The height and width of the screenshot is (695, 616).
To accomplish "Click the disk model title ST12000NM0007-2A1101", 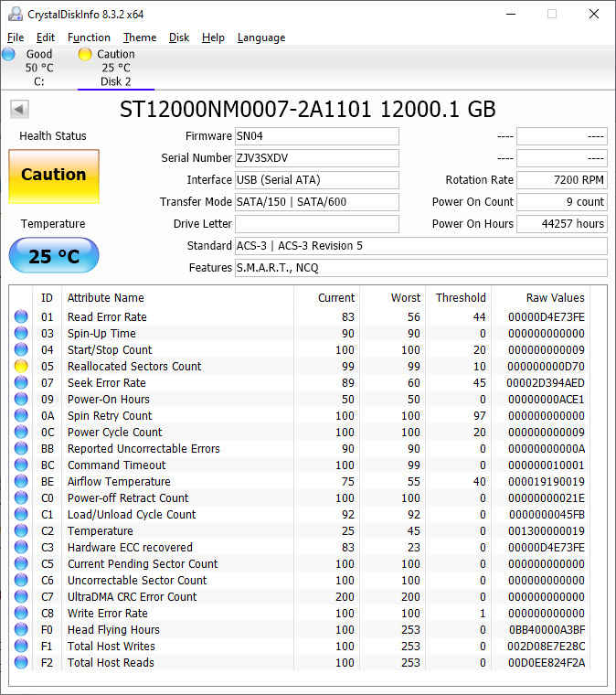I will tap(245, 109).
